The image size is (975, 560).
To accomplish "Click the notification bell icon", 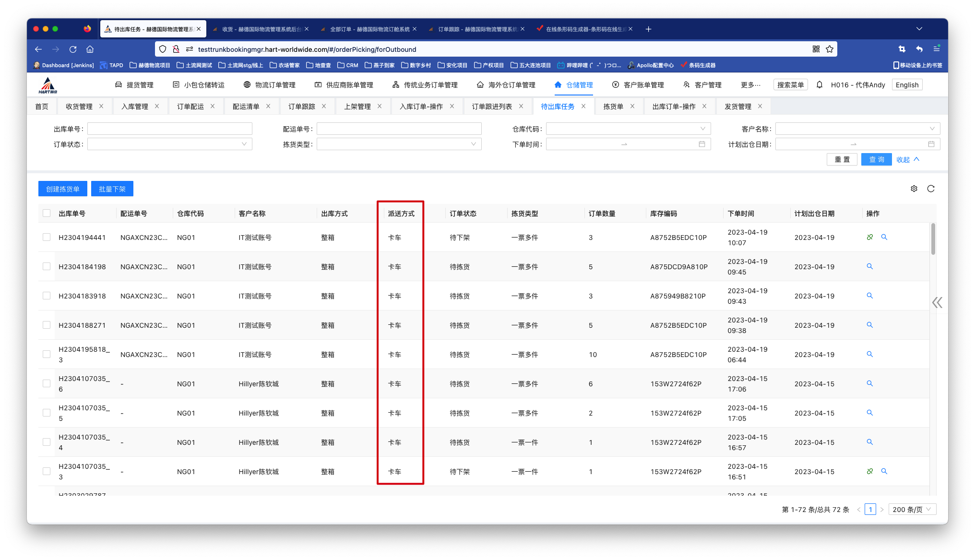I will 820,85.
